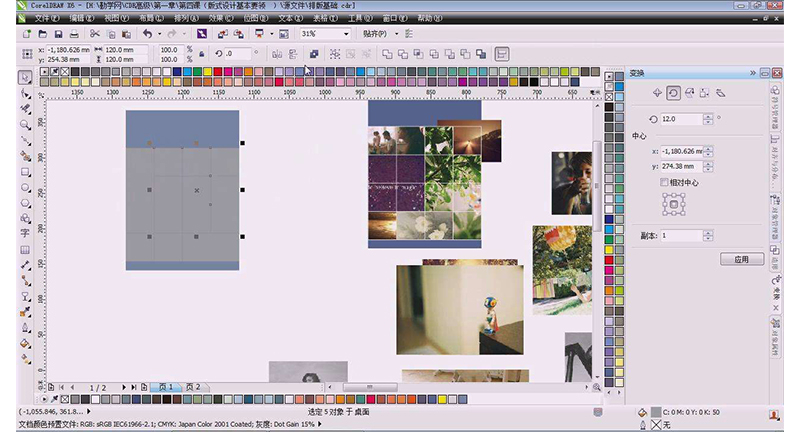This screenshot has width=800, height=440.
Task: Expand the undo history dropdown arrow
Action: tap(159, 34)
